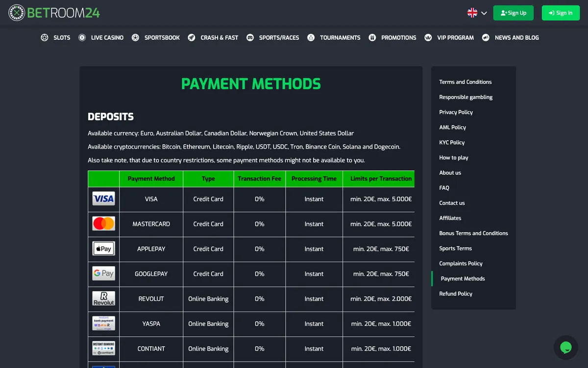Click the APPLEPAY name cell
Screen dimensions: 588x368
(x=151, y=249)
